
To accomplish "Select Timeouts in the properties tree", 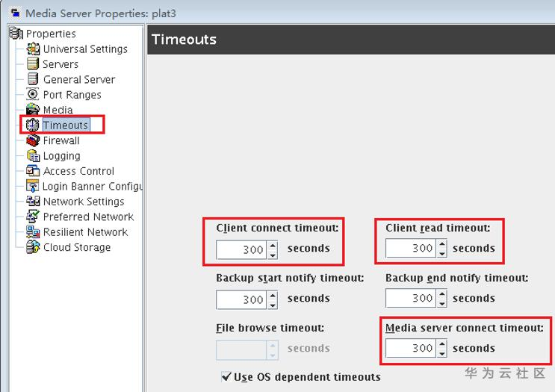I will 66,125.
